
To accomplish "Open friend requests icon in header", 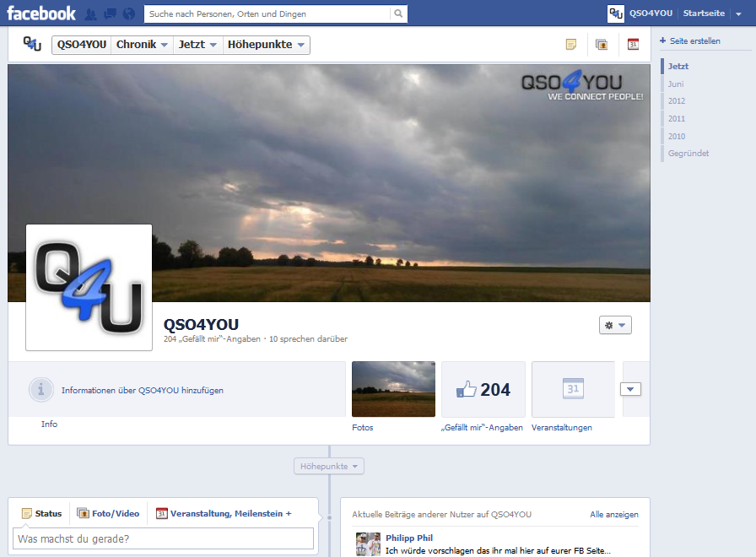I will [90, 14].
